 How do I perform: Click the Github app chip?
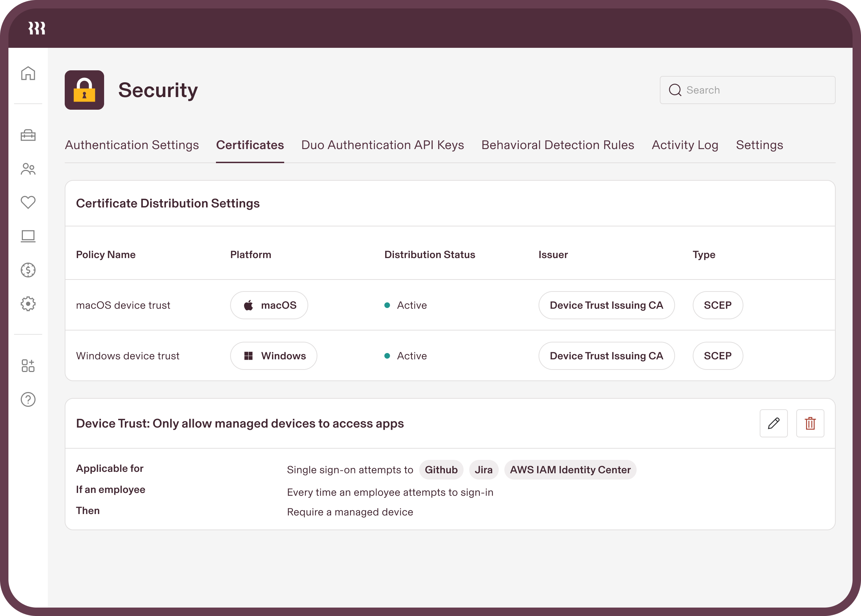coord(441,470)
